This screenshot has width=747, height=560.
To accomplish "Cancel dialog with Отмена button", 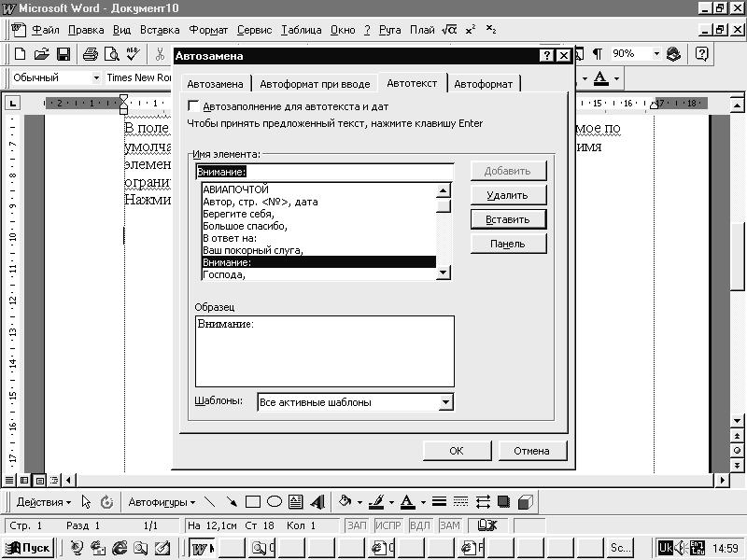I will coord(531,451).
